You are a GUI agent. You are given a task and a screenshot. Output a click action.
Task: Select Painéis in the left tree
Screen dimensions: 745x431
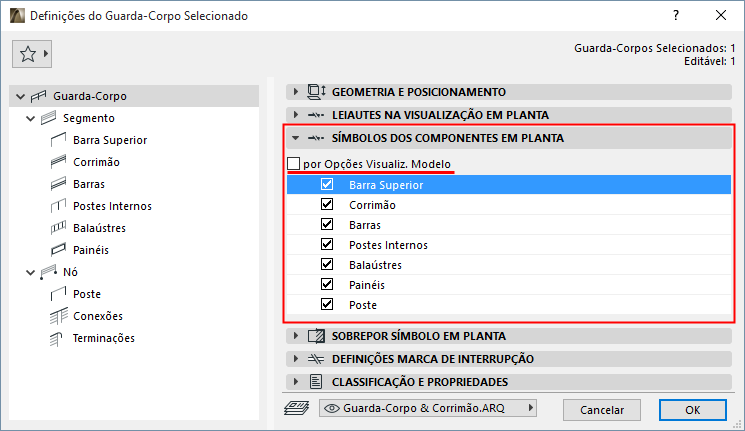coord(90,250)
